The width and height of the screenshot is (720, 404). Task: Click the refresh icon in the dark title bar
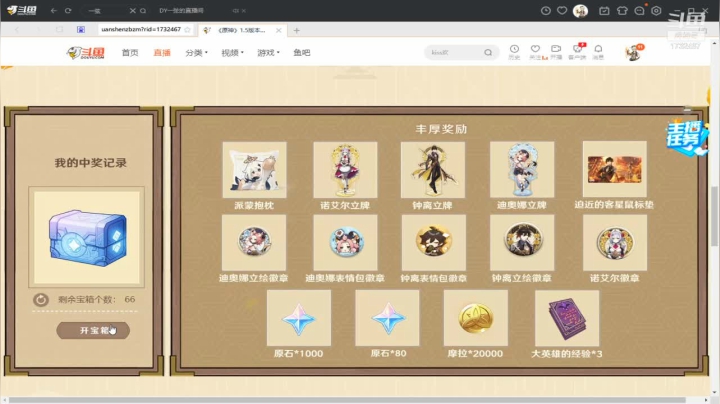(x=68, y=10)
